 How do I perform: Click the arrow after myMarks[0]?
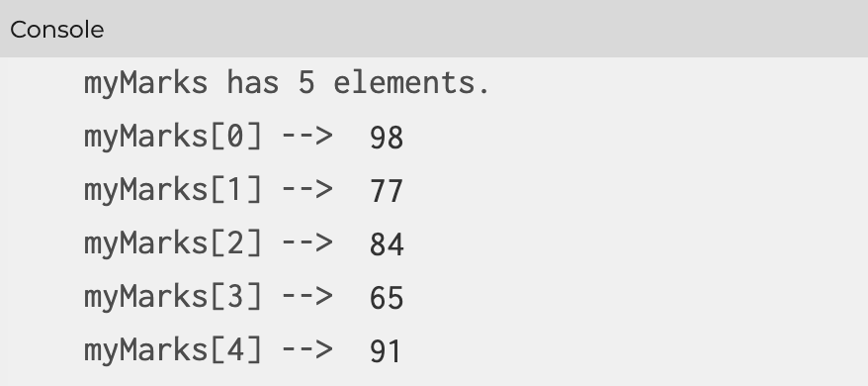tap(307, 137)
